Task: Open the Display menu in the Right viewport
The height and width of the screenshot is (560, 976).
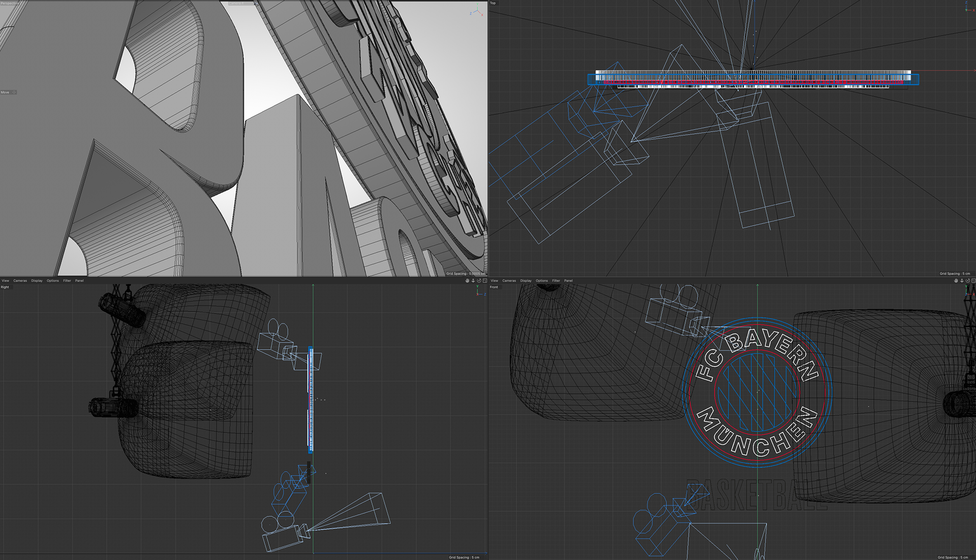Action: 37,281
